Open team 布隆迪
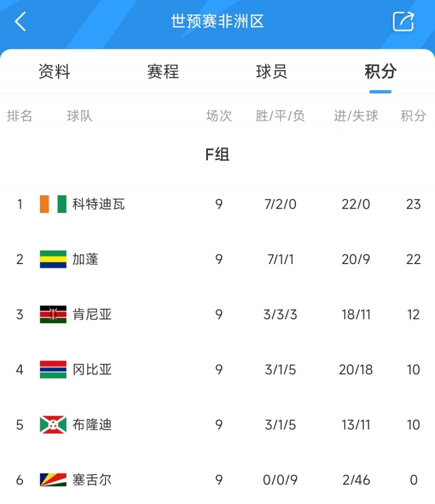The width and height of the screenshot is (435, 504). (92, 425)
